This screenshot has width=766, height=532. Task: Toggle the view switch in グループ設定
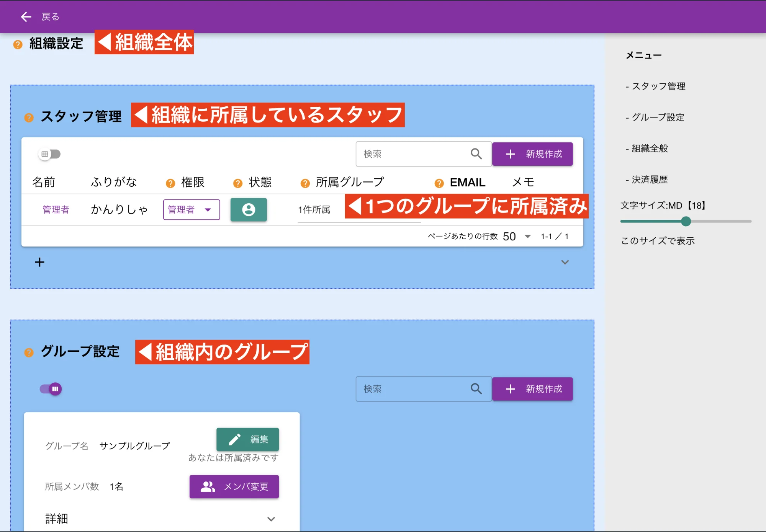click(x=50, y=388)
